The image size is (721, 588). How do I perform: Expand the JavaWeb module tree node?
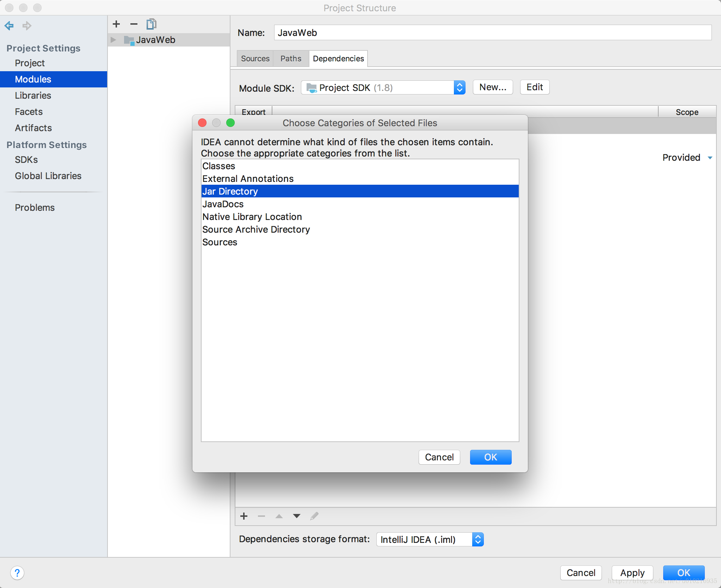click(113, 40)
